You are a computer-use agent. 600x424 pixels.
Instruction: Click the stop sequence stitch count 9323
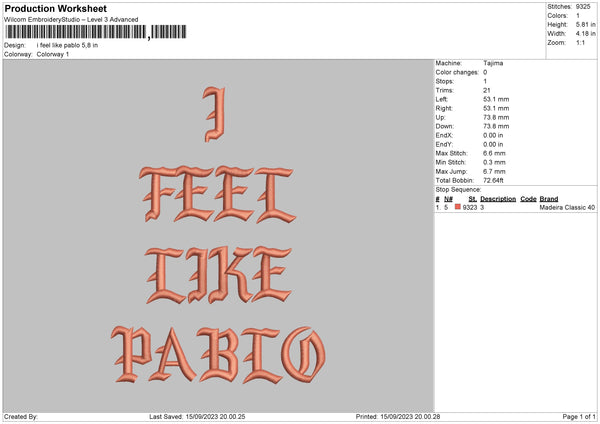pyautogui.click(x=470, y=207)
